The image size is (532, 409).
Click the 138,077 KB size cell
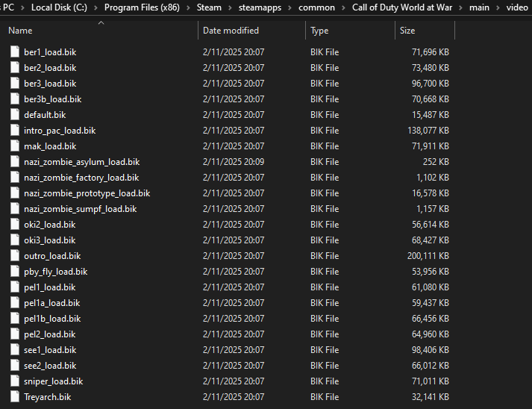tap(428, 131)
